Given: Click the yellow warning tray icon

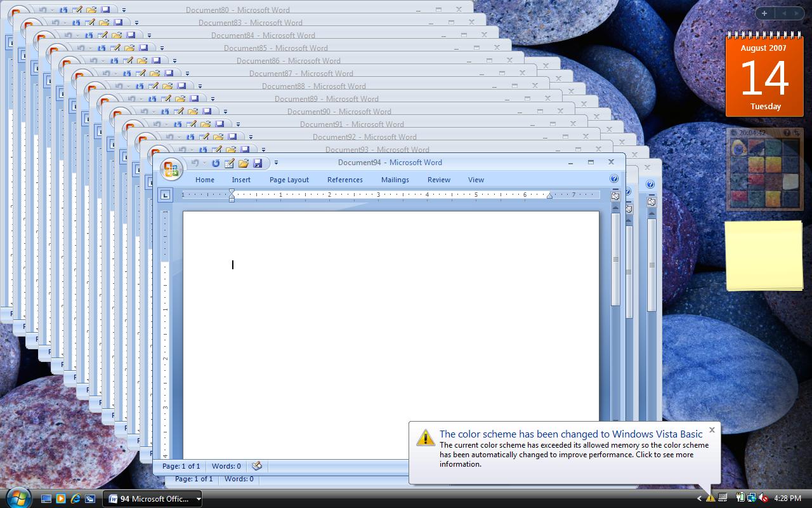Looking at the screenshot, I should pos(710,498).
